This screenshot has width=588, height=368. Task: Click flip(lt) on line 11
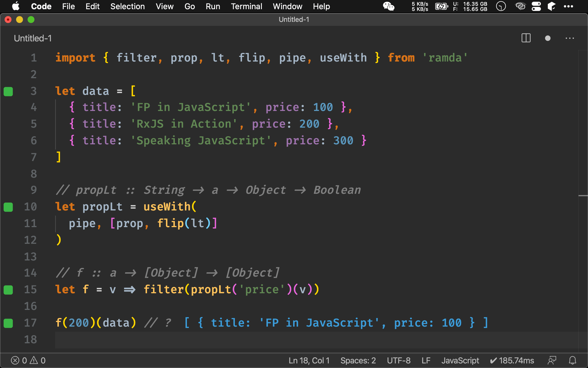(184, 223)
